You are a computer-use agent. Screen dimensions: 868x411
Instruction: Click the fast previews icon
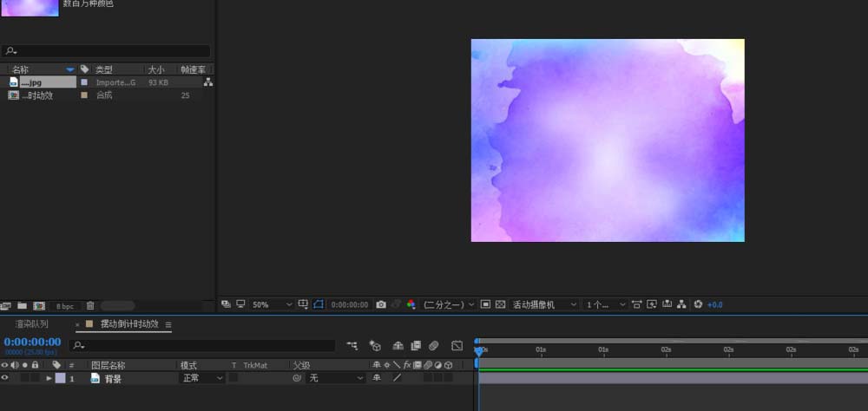pos(652,304)
